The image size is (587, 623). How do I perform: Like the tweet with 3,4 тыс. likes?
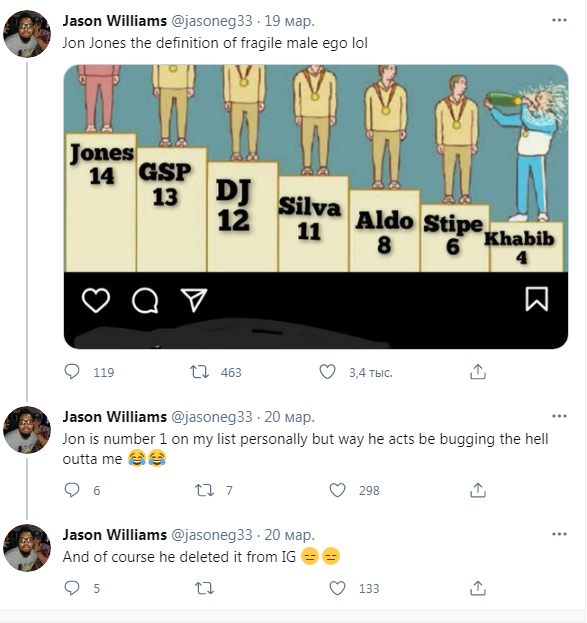coord(327,372)
